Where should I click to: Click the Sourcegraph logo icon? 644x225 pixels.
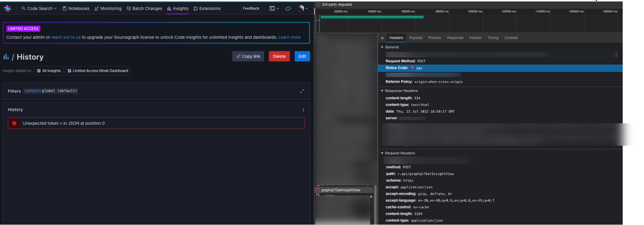coord(8,8)
